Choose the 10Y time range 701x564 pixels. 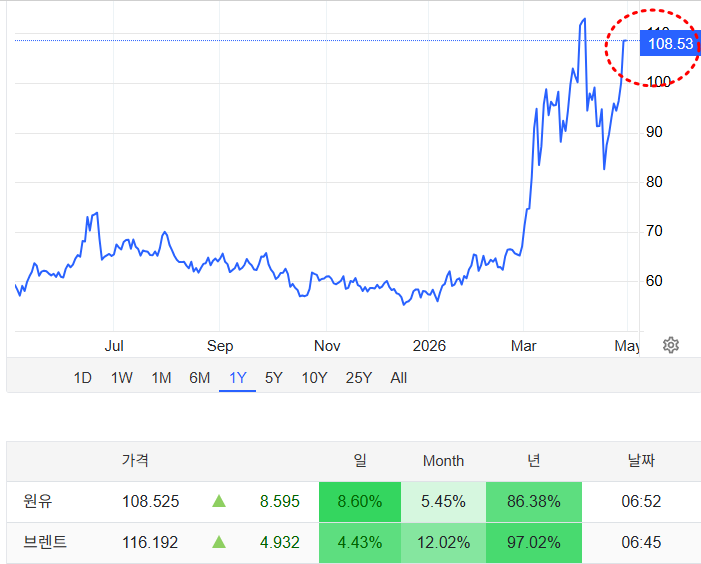(314, 378)
